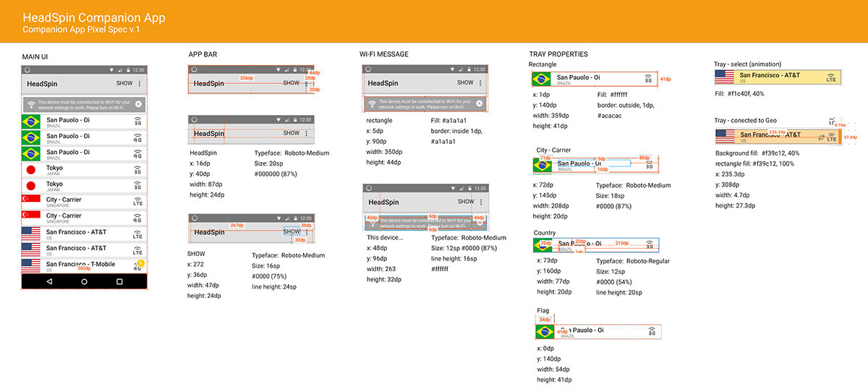Click the 12:30 clock in Main UI status bar
The width and height of the screenshot is (868, 392).
[x=138, y=70]
